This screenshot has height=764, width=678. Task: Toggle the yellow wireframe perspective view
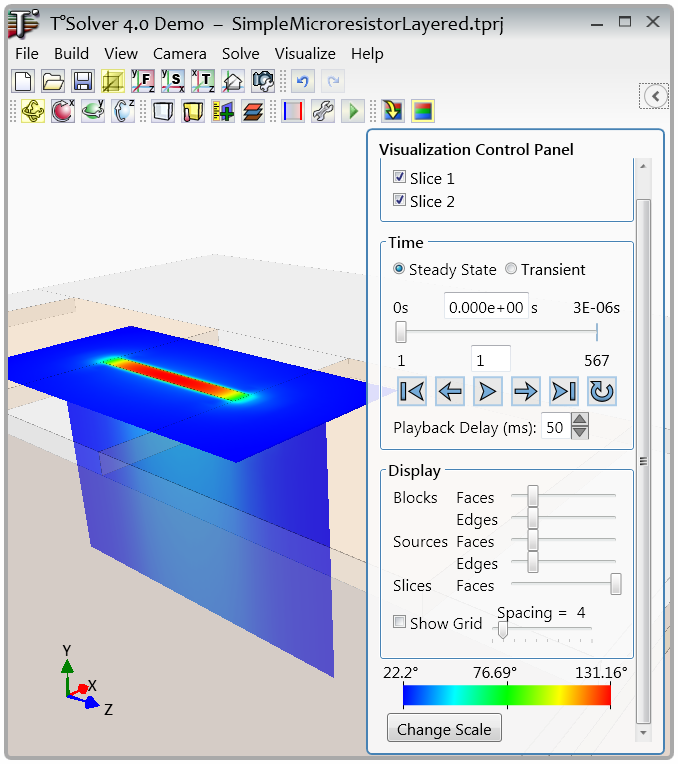click(113, 81)
